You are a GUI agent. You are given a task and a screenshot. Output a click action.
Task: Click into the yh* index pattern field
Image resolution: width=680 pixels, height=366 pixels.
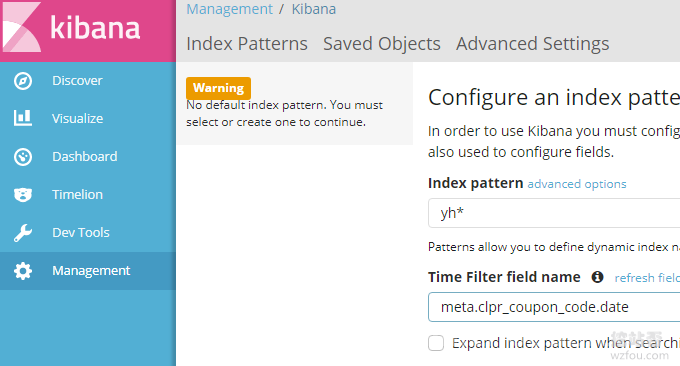point(554,213)
